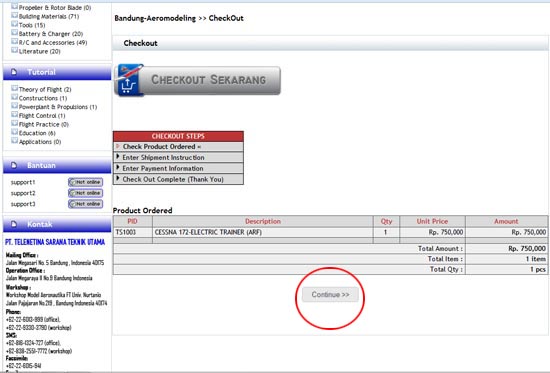The width and height of the screenshot is (550, 373).
Task: Open Education (6) tutorial
Action: click(x=37, y=133)
